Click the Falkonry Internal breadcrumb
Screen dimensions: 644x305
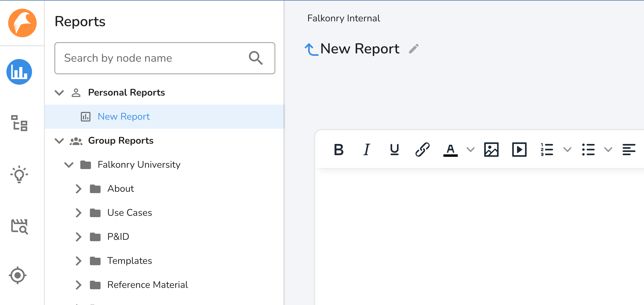click(344, 18)
